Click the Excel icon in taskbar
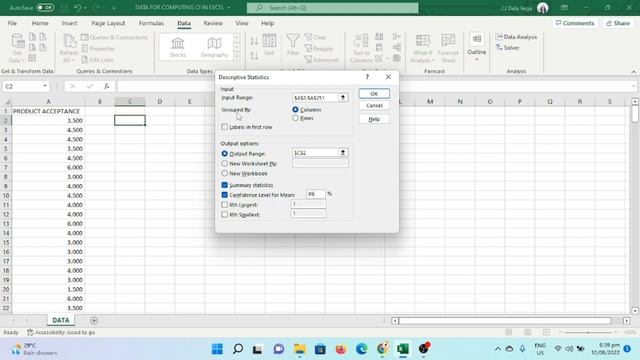640x360 pixels. (403, 349)
